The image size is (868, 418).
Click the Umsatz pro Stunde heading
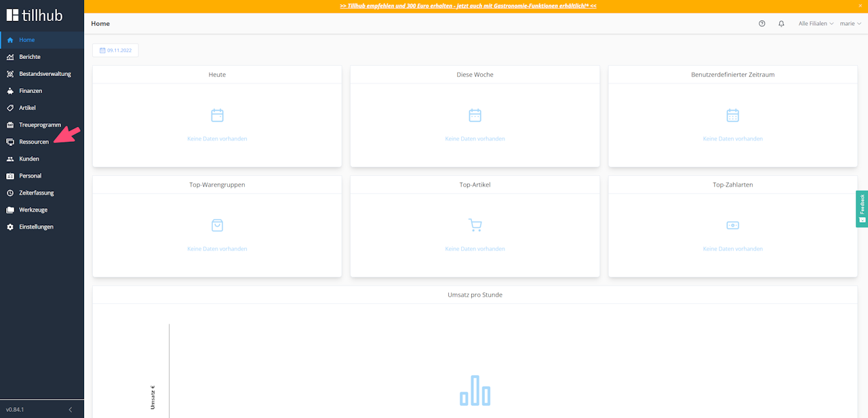[x=475, y=295]
